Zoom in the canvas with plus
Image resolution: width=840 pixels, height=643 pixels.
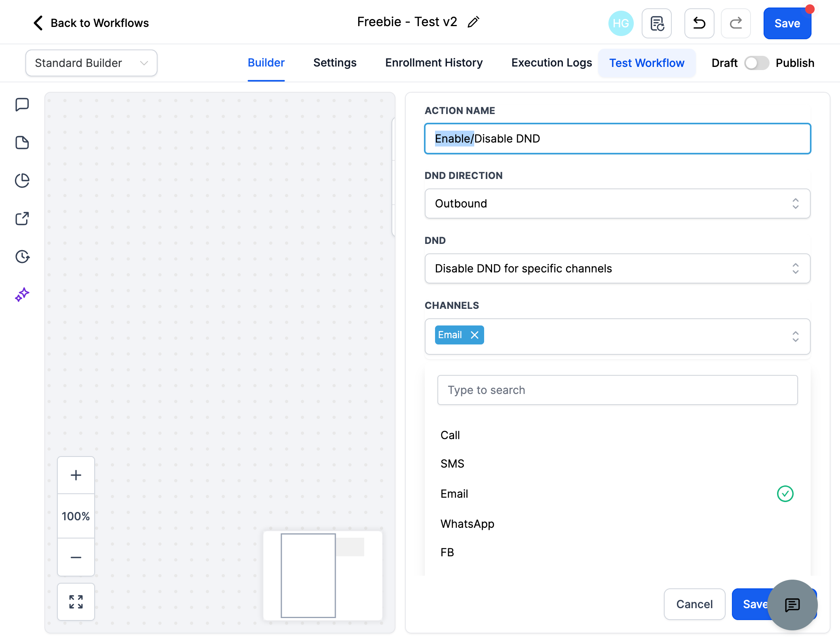(x=76, y=475)
